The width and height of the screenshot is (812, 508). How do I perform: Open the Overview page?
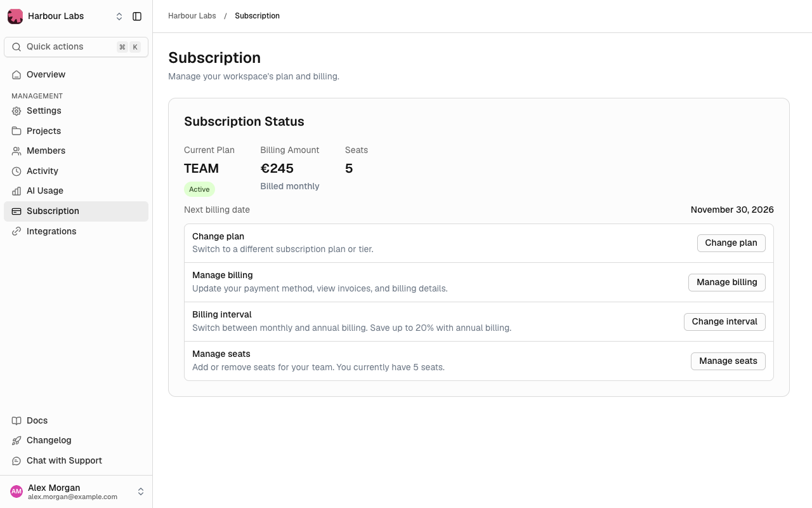(x=76, y=75)
